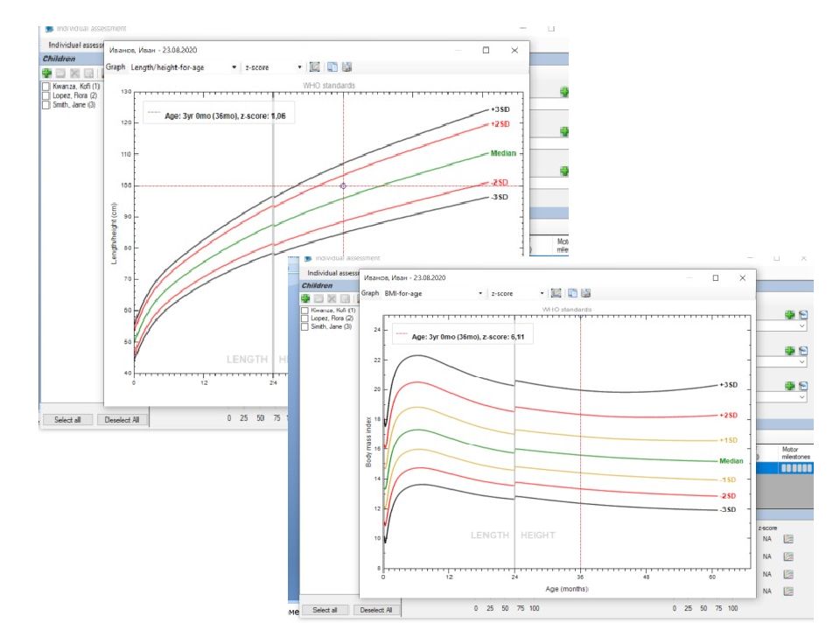Click the topmost green plus right of the Length/height-for-age graph
Image resolution: width=840 pixels, height=630 pixels.
click(564, 92)
